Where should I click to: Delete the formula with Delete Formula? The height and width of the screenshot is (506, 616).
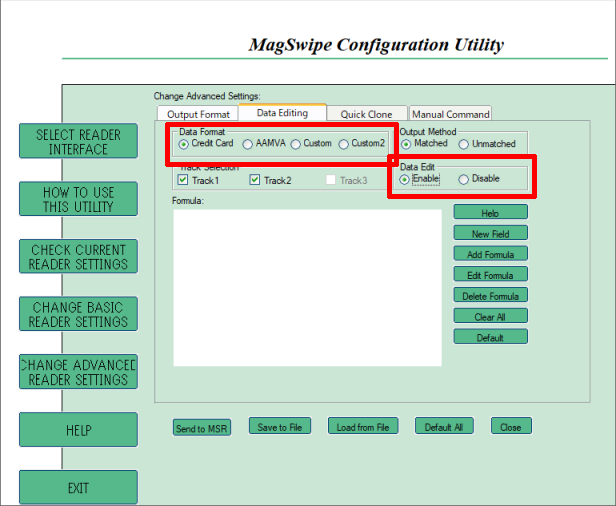coord(490,296)
